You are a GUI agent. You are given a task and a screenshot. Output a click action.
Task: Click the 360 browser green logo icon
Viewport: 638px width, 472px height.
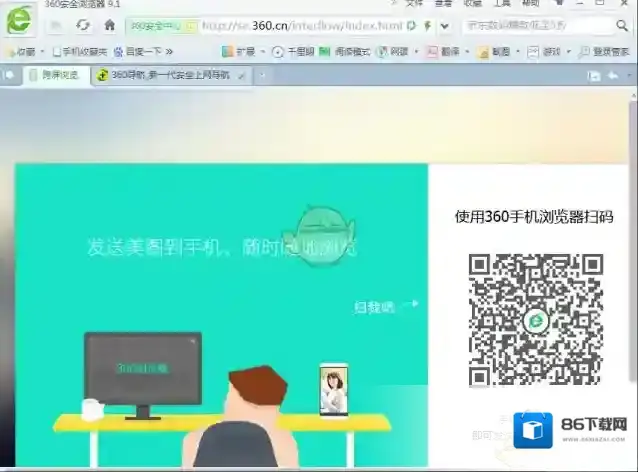pos(19,19)
